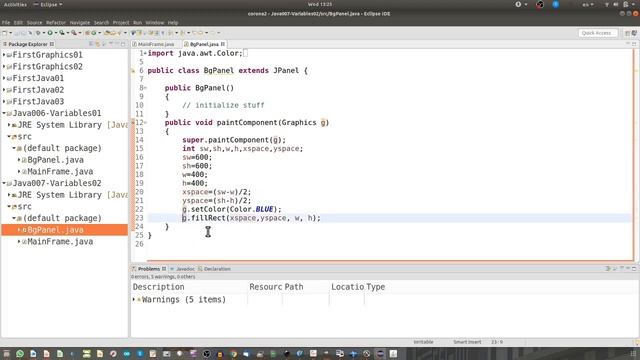Select MainFrame.java under Java006-Variables01

click(60, 171)
